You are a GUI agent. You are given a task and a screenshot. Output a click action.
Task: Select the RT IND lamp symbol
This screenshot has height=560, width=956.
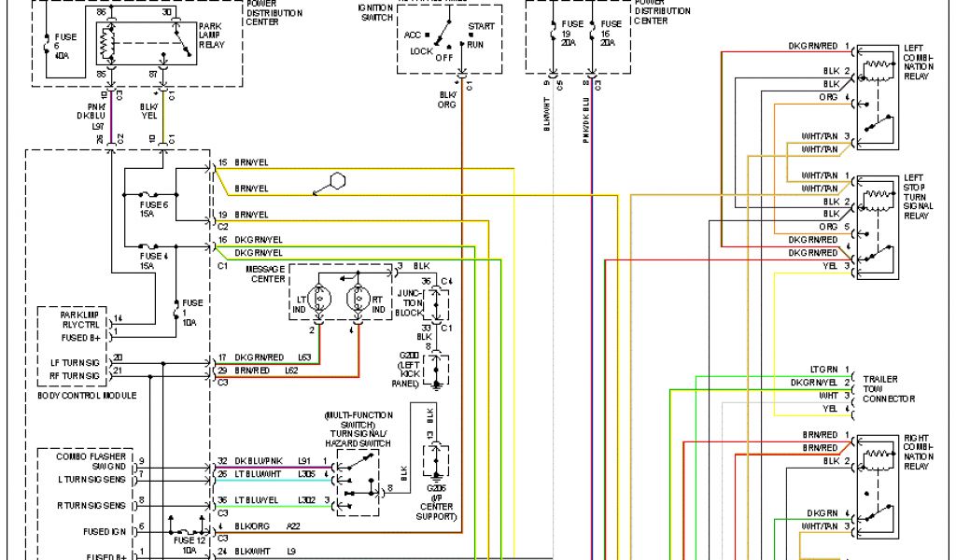pos(357,298)
